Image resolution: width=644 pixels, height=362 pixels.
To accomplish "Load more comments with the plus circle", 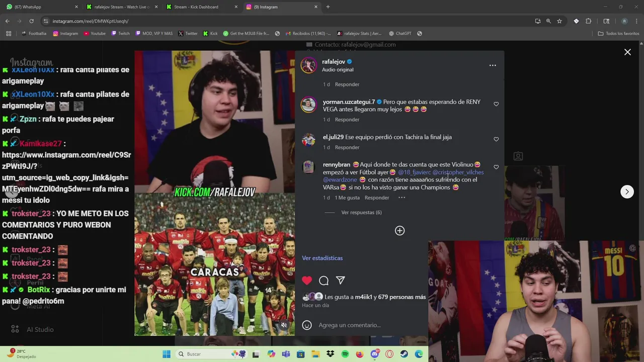I will (x=399, y=231).
